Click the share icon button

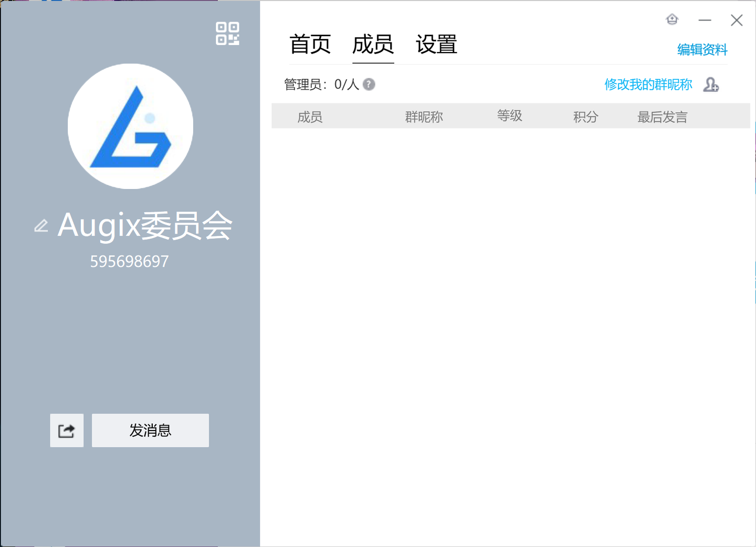[x=67, y=430]
